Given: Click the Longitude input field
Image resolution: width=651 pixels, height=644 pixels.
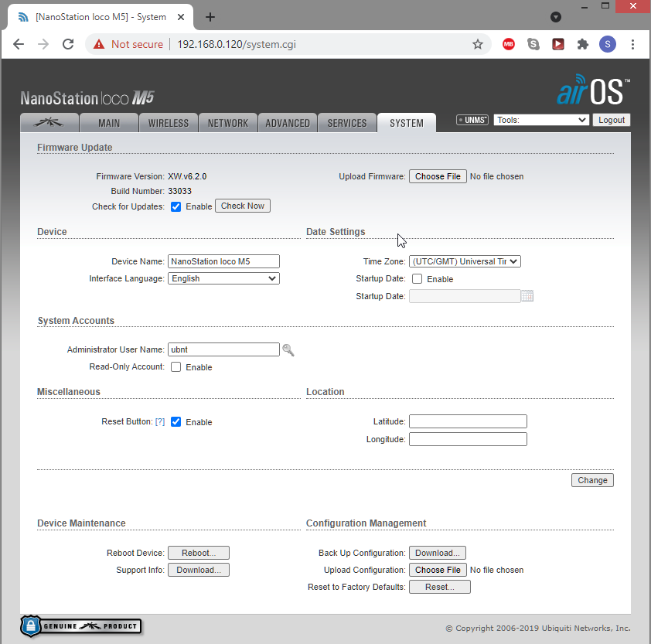Looking at the screenshot, I should [x=468, y=439].
